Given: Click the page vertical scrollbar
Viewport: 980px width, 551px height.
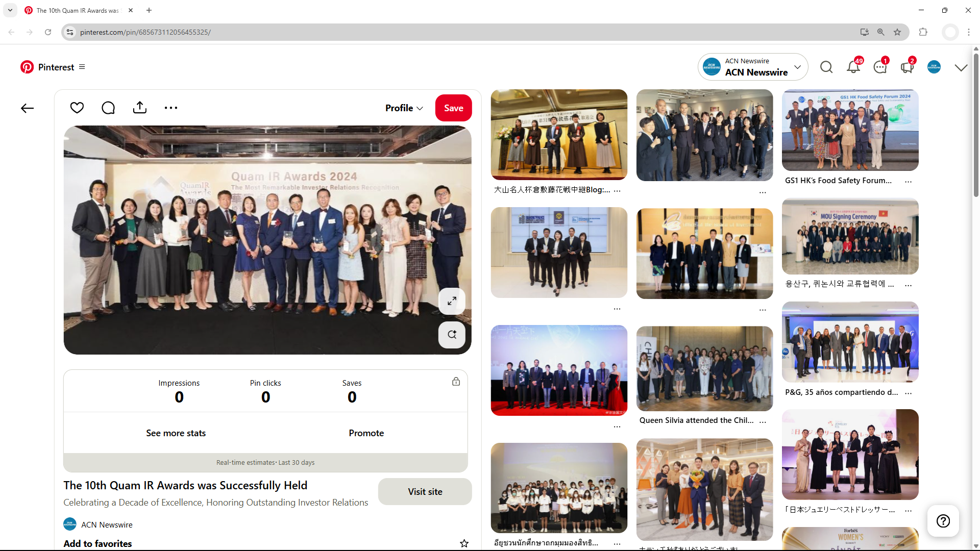Looking at the screenshot, I should point(976,125).
